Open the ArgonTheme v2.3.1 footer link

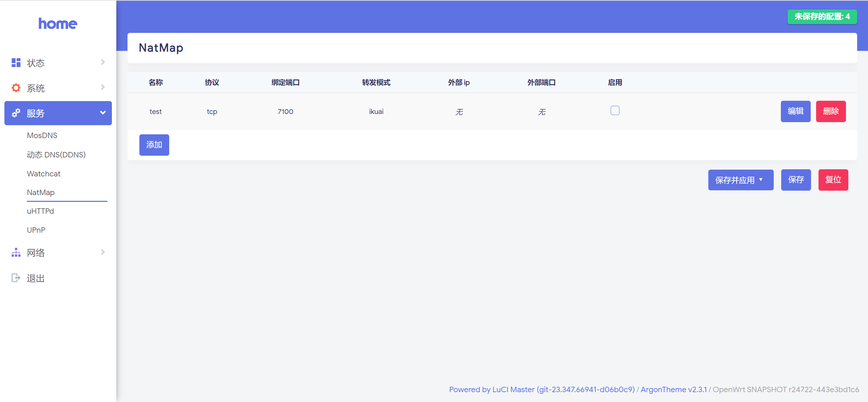(674, 389)
